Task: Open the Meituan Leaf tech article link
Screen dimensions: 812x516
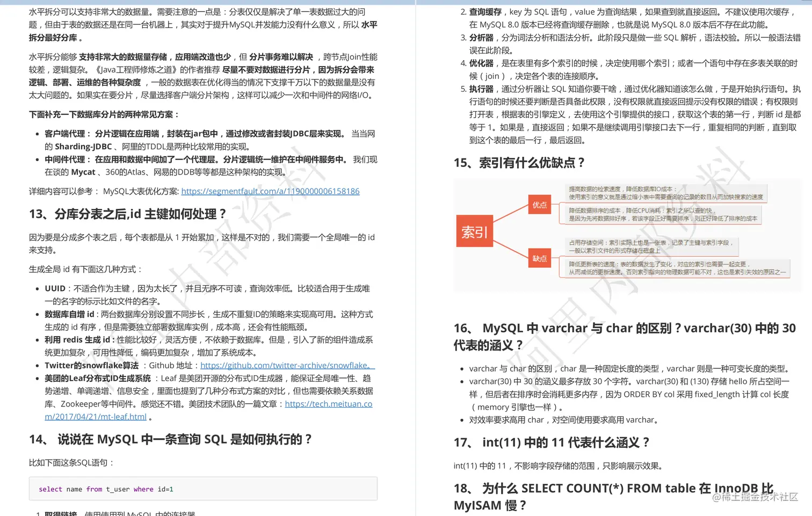Action: [328, 404]
